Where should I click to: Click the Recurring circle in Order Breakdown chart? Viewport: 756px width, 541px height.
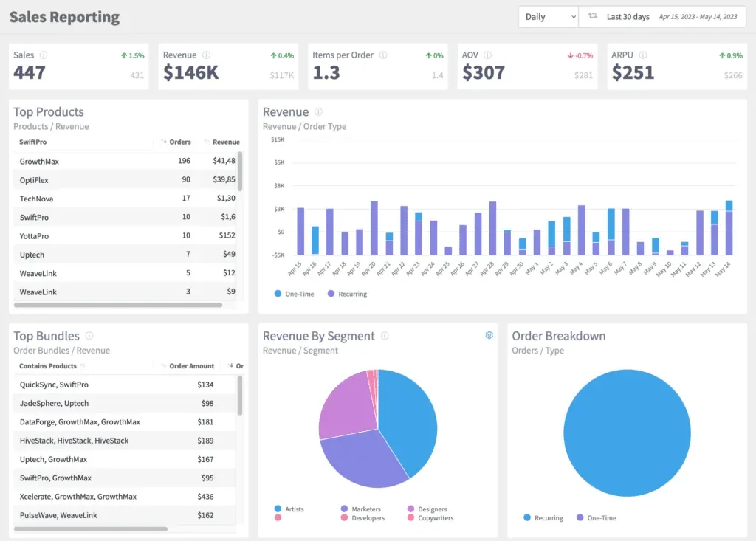627,433
